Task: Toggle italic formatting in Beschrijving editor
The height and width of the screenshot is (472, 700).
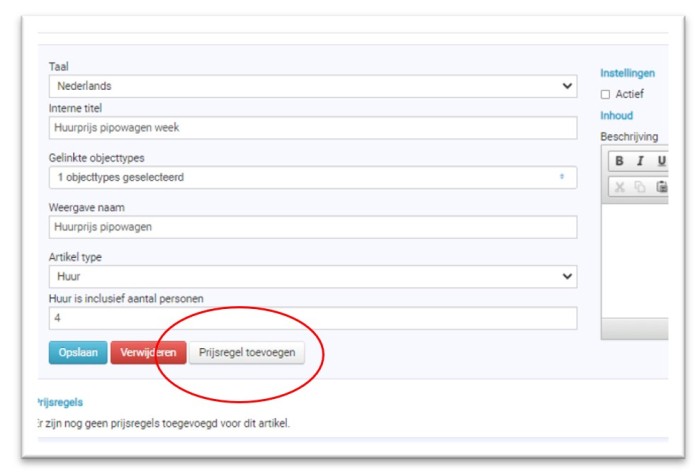Action: point(640,161)
